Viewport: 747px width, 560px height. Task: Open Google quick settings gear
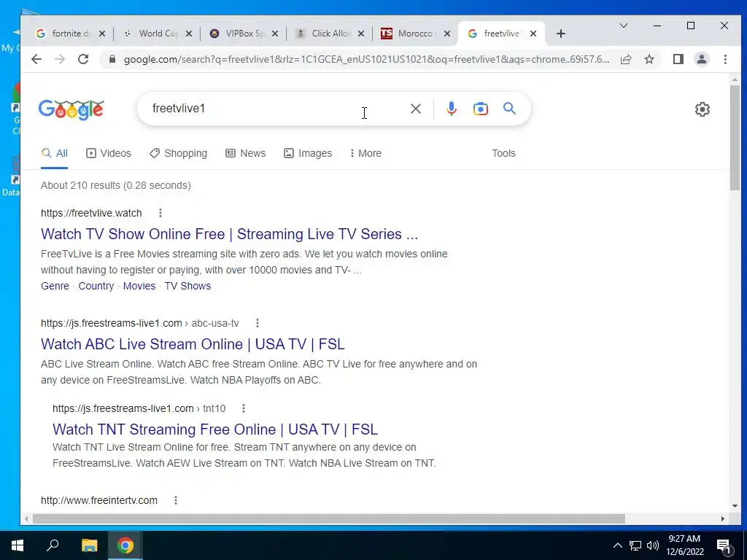pyautogui.click(x=703, y=109)
